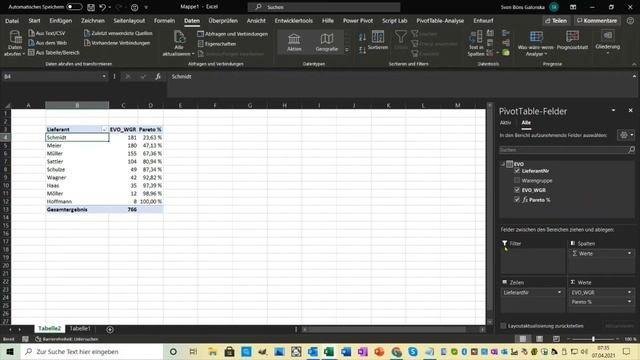
Task: Open Pareto % dropdown in Werte area
Action: 629,302
